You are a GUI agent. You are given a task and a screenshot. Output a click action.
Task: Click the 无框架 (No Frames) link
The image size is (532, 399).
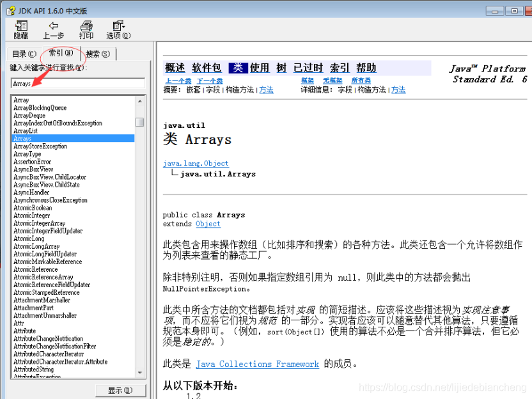332,81
